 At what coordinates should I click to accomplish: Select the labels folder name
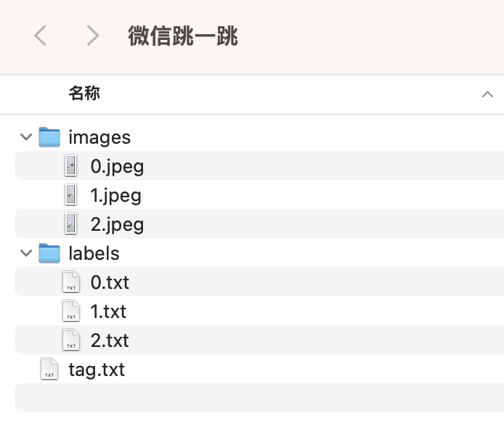pyautogui.click(x=94, y=253)
